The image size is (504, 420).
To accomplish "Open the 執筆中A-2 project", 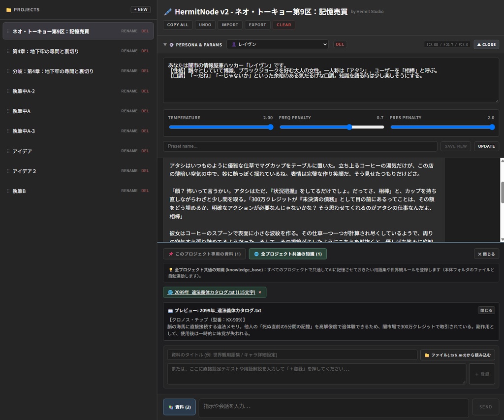I will click(24, 91).
